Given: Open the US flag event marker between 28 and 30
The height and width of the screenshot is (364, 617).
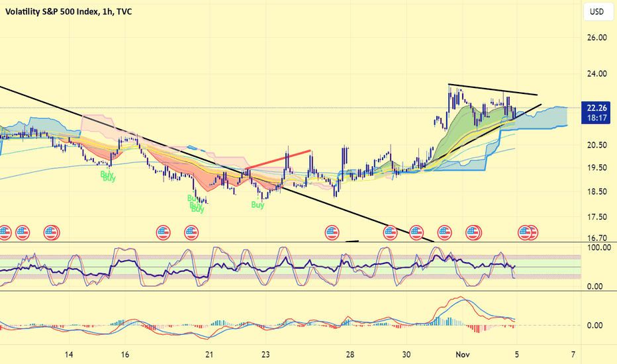Looking at the screenshot, I should click(391, 232).
